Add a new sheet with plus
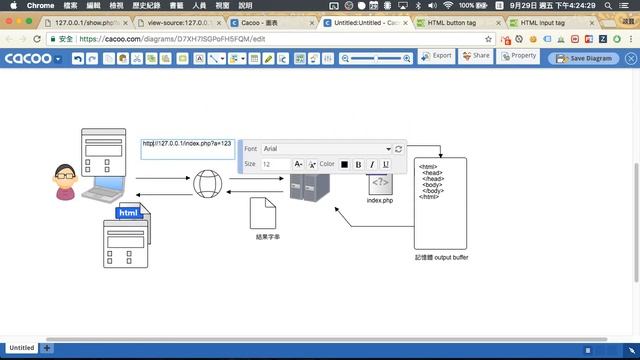 pos(47,348)
